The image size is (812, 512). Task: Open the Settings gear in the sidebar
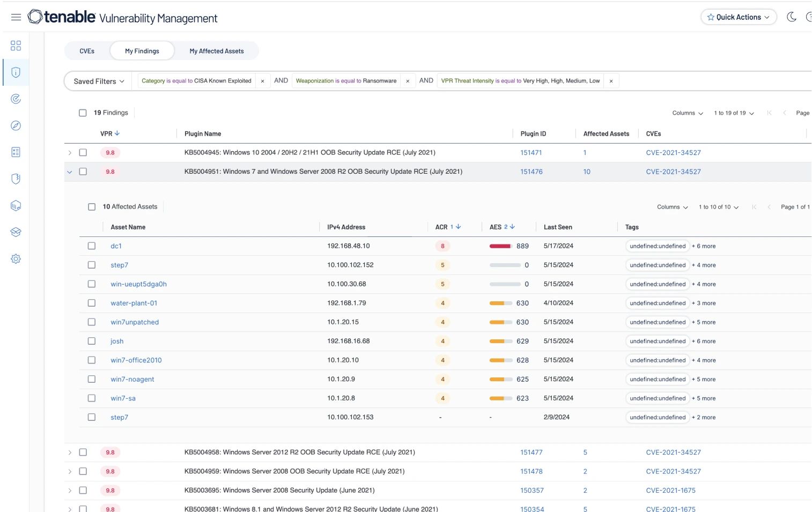point(16,259)
